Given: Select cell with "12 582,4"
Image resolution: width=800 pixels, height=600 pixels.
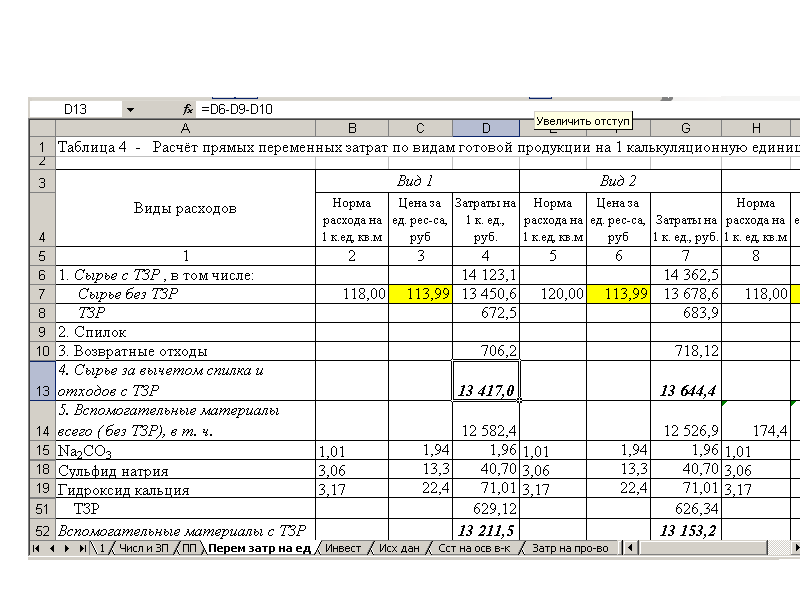Looking at the screenshot, I should click(486, 421).
